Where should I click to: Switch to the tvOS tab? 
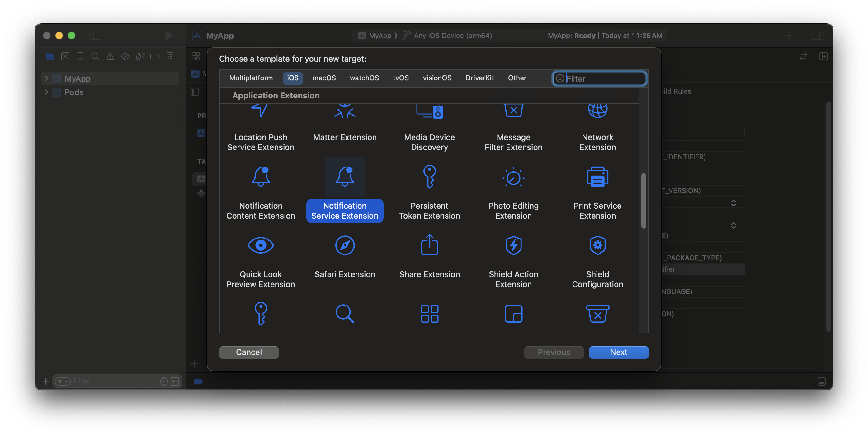400,78
